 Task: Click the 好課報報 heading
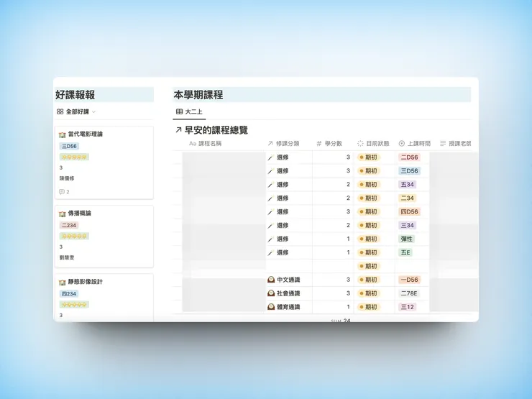point(75,95)
